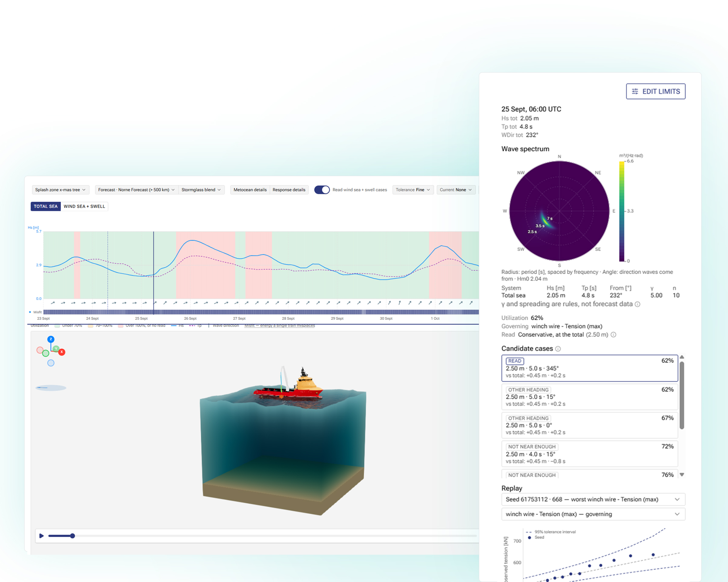
Task: Click the candidate cases scrollbar thumb
Action: [682, 395]
